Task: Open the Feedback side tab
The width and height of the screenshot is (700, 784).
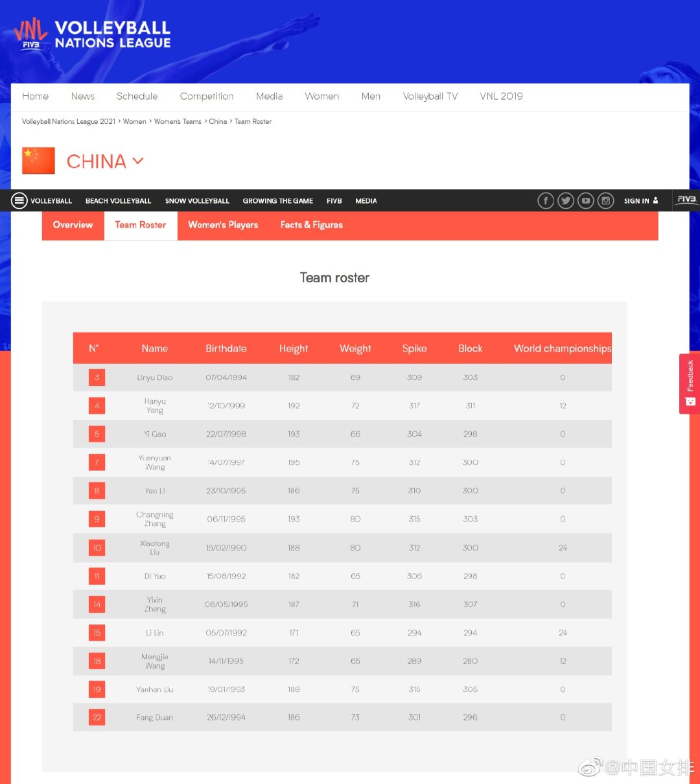Action: [x=690, y=383]
